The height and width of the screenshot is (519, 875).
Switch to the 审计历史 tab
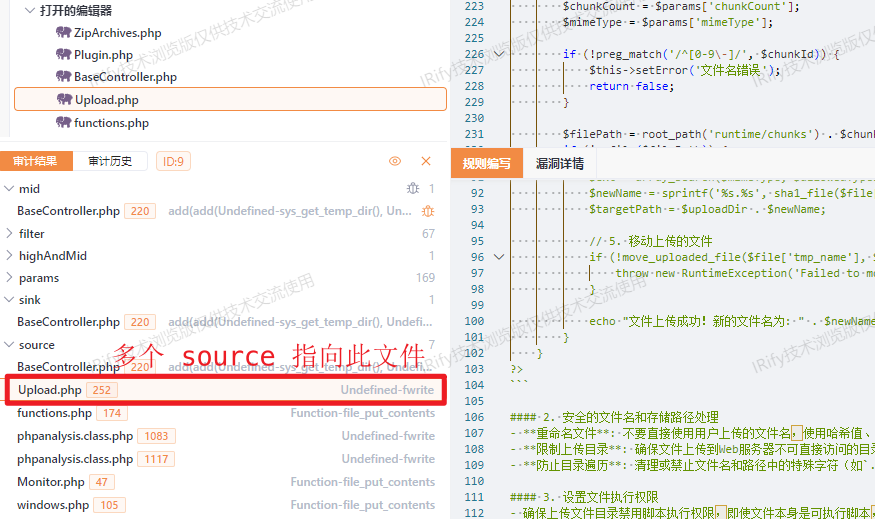point(110,161)
